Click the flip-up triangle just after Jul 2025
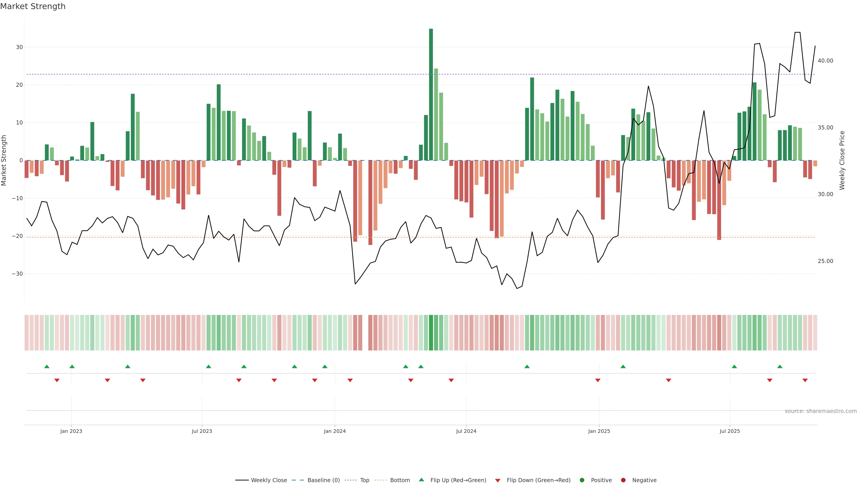The height and width of the screenshot is (488, 868). pyautogui.click(x=734, y=366)
